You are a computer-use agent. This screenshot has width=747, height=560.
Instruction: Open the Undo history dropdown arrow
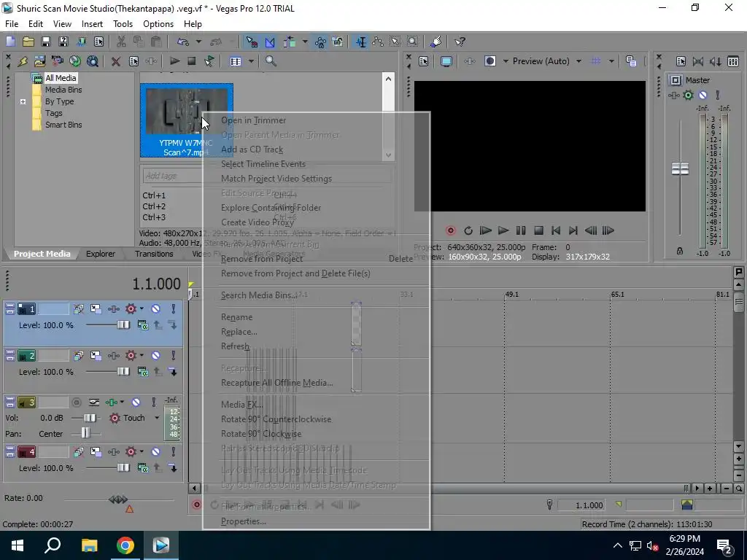point(198,42)
